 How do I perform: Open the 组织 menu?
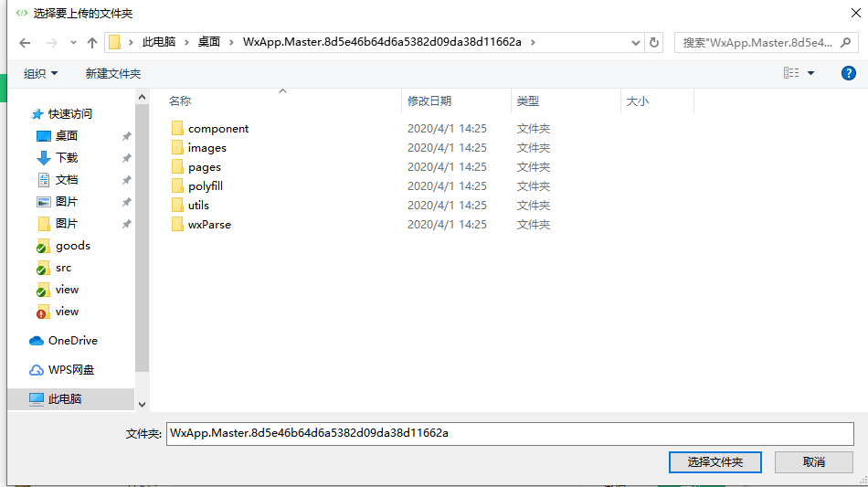pyautogui.click(x=40, y=74)
